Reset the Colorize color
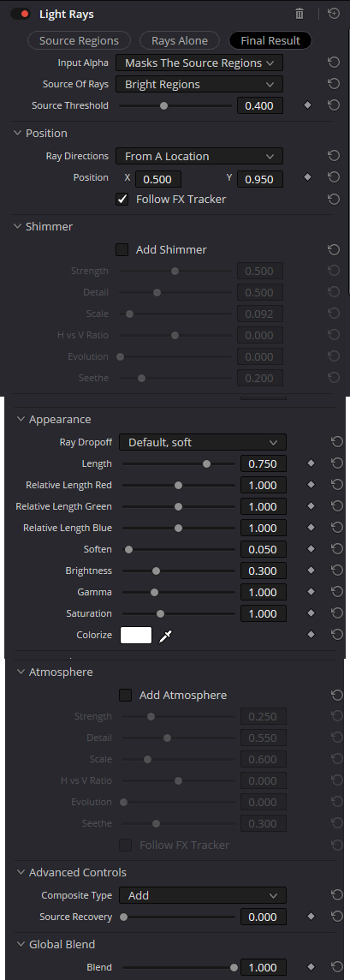Image resolution: width=350 pixels, height=980 pixels. click(337, 635)
